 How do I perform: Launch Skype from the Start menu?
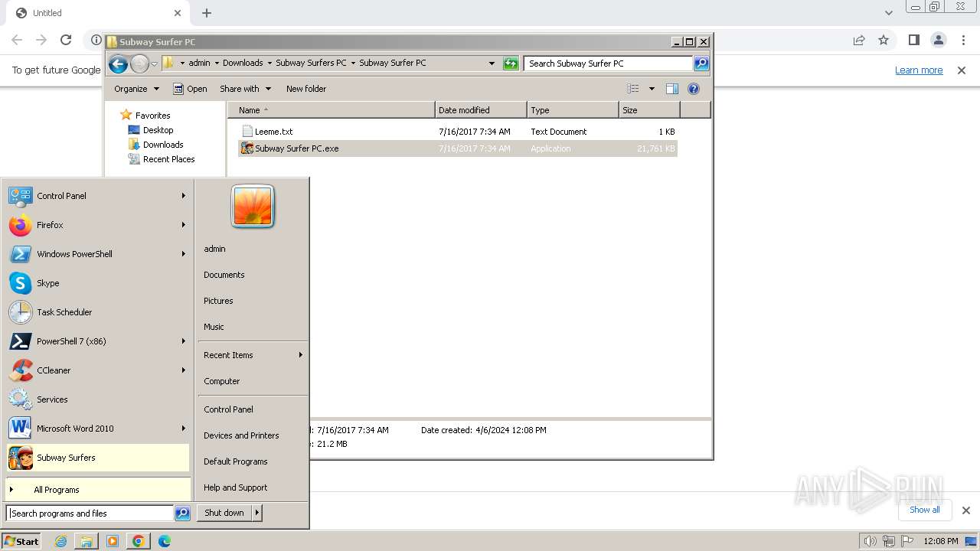click(97, 283)
